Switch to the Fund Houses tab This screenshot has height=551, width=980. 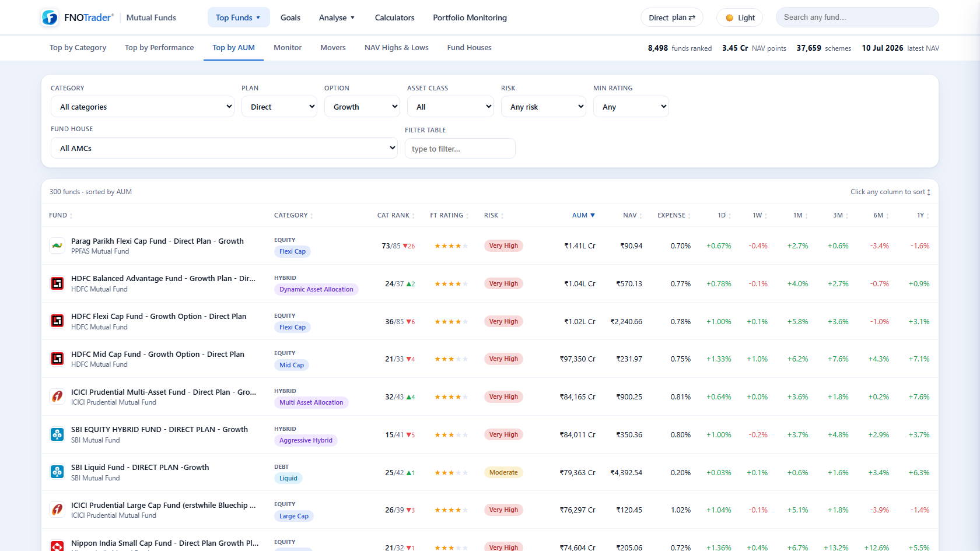click(x=470, y=48)
